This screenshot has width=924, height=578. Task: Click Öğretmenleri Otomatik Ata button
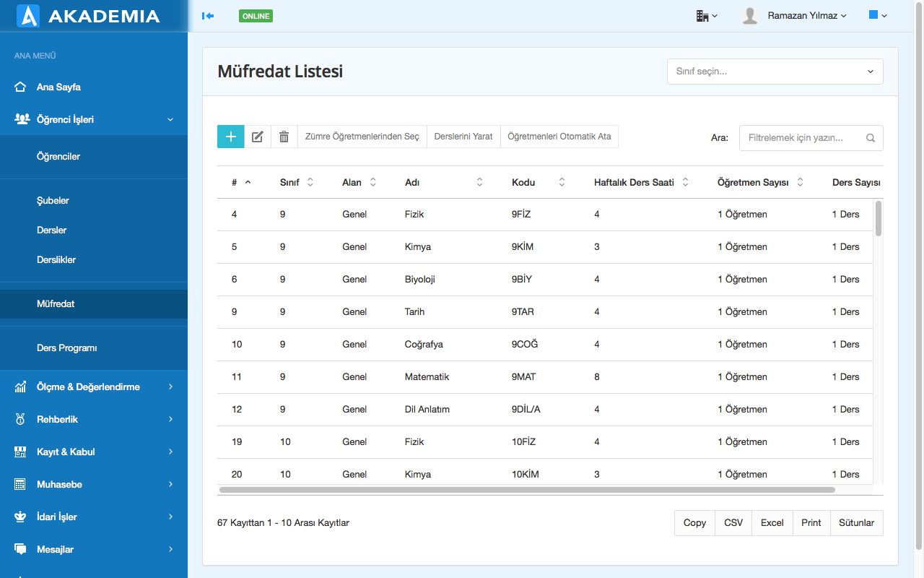click(559, 137)
